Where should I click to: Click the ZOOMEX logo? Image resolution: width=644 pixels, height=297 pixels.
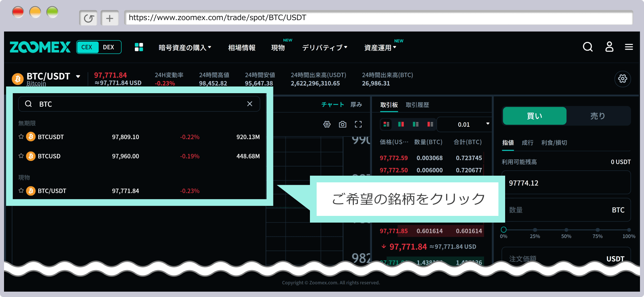tap(40, 47)
